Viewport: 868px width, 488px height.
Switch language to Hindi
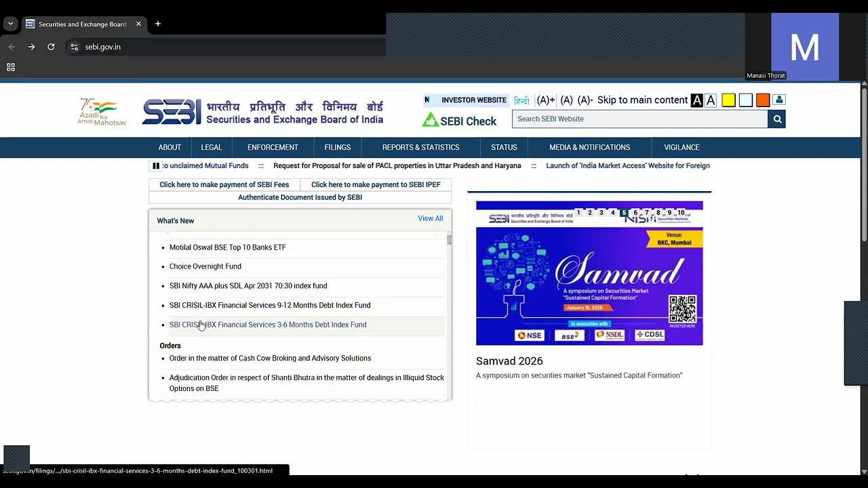(x=521, y=100)
